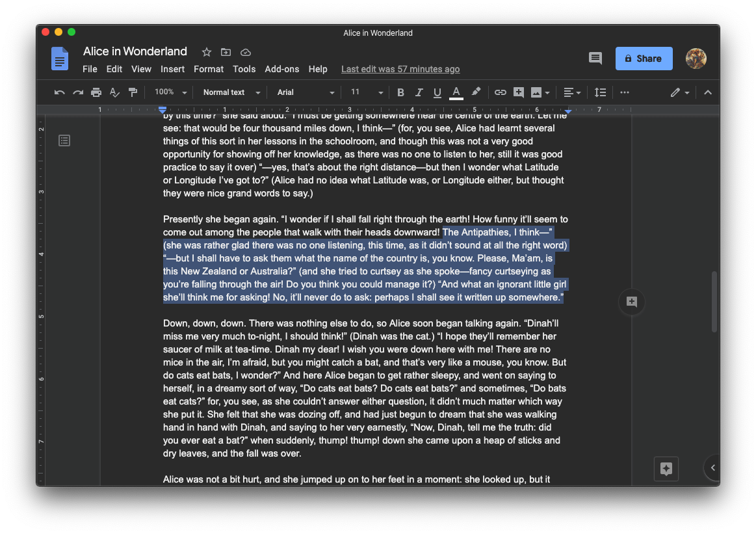This screenshot has width=756, height=534.
Task: Click the word 'Antipathies' in selected text
Action: [x=485, y=232]
